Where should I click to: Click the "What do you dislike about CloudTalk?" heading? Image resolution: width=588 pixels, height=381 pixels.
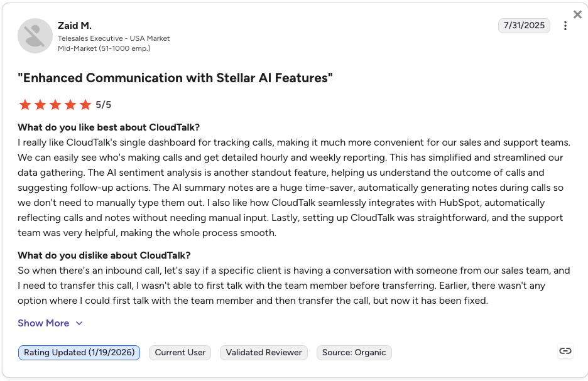click(x=104, y=255)
